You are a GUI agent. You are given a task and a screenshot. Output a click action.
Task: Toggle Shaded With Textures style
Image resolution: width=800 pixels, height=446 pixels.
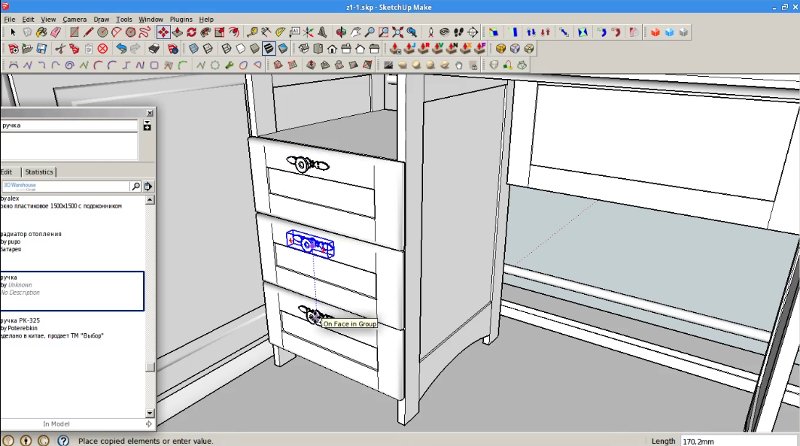point(269,48)
